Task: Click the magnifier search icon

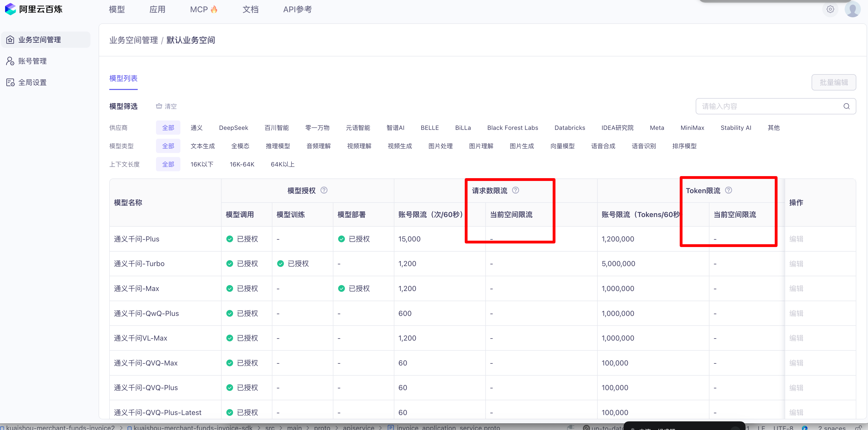Action: (846, 106)
